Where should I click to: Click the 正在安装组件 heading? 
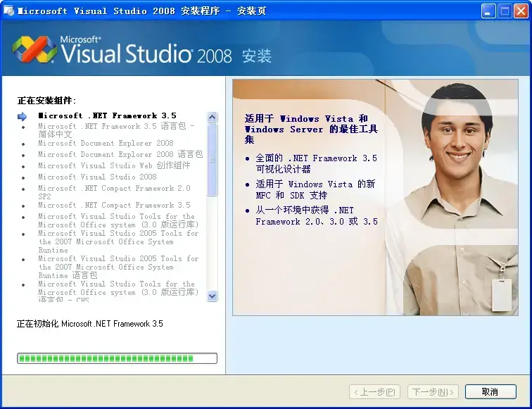[47, 101]
